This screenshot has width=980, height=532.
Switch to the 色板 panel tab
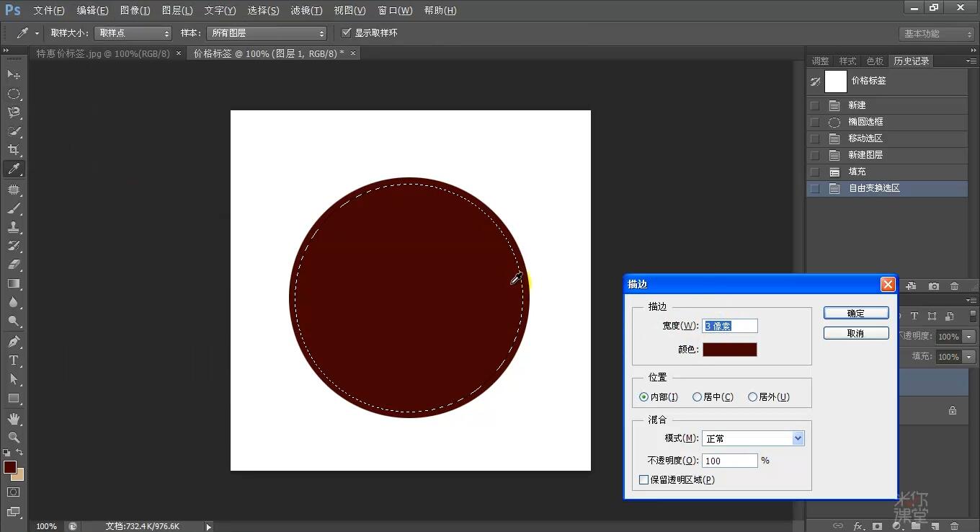tap(874, 61)
